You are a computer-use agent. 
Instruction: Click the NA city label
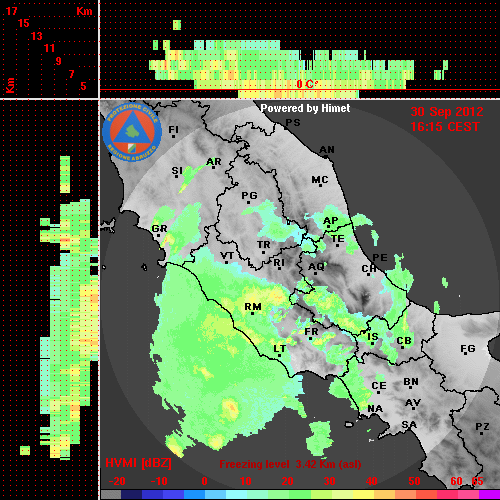[x=375, y=409]
